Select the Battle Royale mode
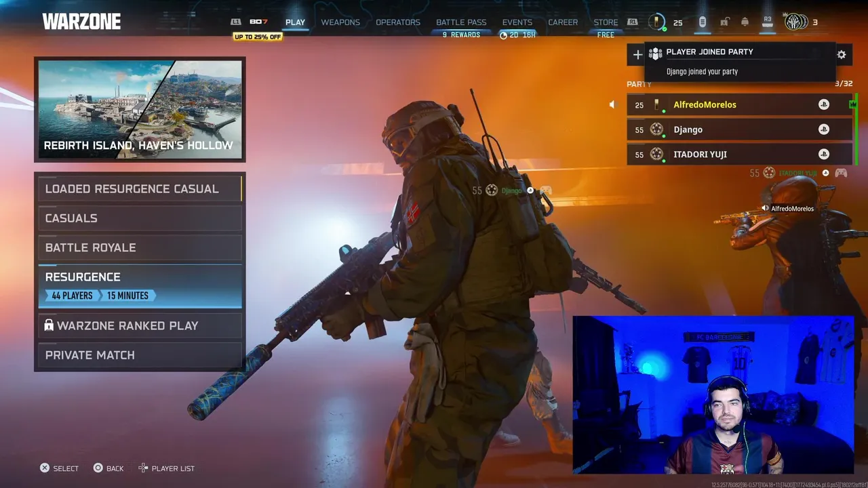Image resolution: width=868 pixels, height=488 pixels. pyautogui.click(x=140, y=247)
